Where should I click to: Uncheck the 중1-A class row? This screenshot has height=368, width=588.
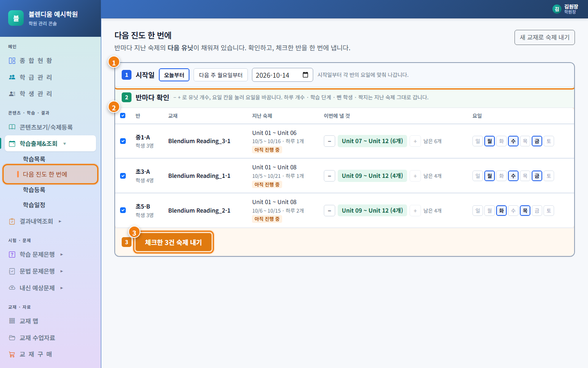point(123,141)
